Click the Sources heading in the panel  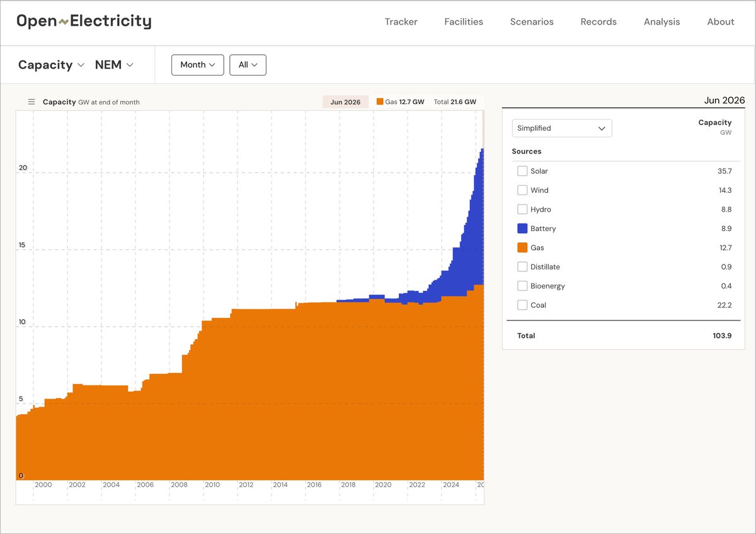tap(527, 151)
